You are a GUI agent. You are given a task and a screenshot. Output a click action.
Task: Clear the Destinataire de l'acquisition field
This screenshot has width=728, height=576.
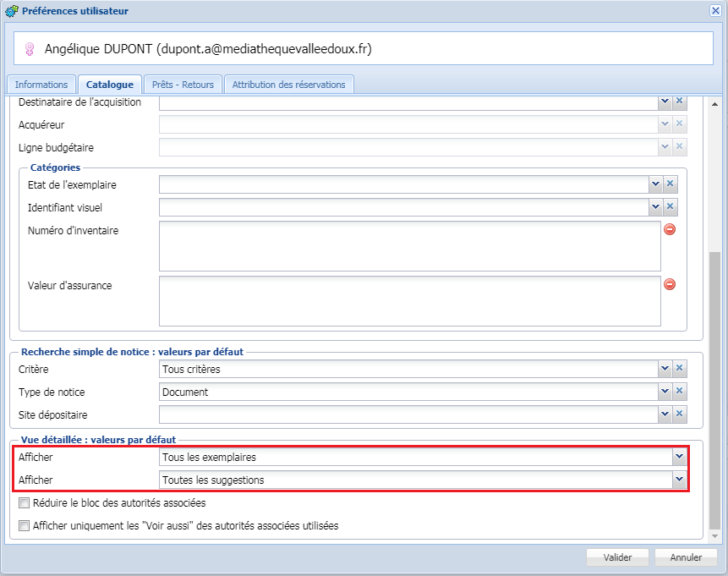point(677,101)
